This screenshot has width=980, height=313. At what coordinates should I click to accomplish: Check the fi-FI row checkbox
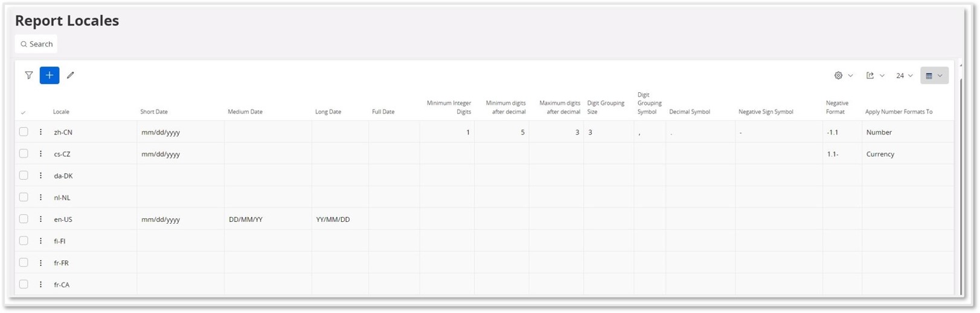click(24, 241)
